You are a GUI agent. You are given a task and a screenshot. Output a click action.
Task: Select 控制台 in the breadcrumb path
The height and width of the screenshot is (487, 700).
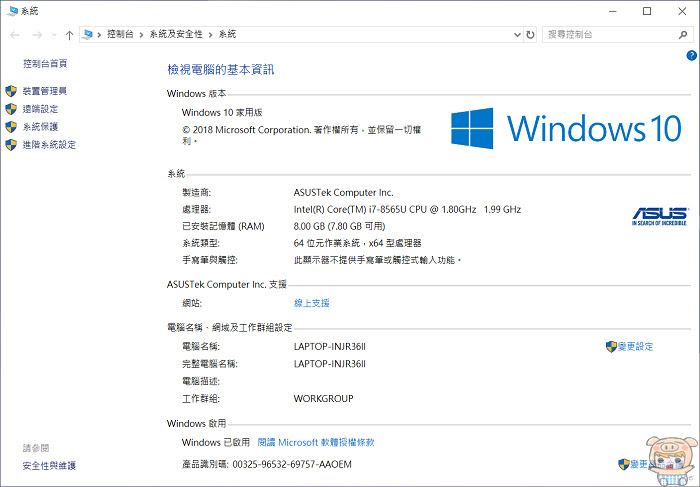pos(120,34)
